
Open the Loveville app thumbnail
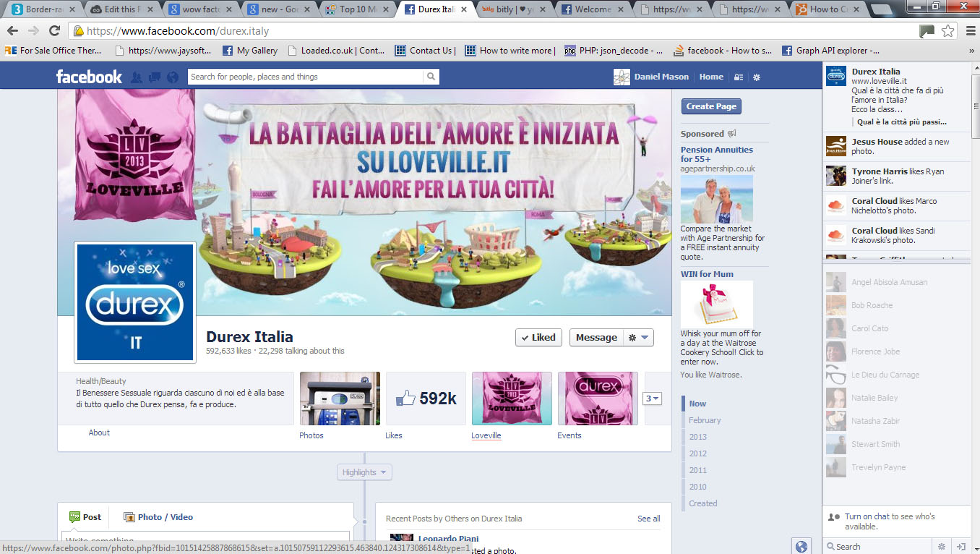click(512, 399)
